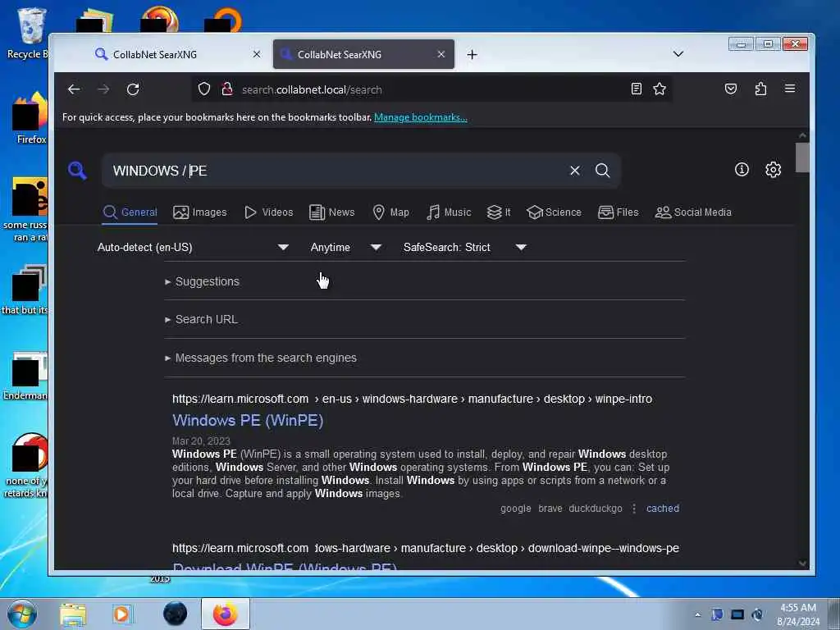Open the Pocket save icon
The image size is (840, 630).
[x=731, y=89]
